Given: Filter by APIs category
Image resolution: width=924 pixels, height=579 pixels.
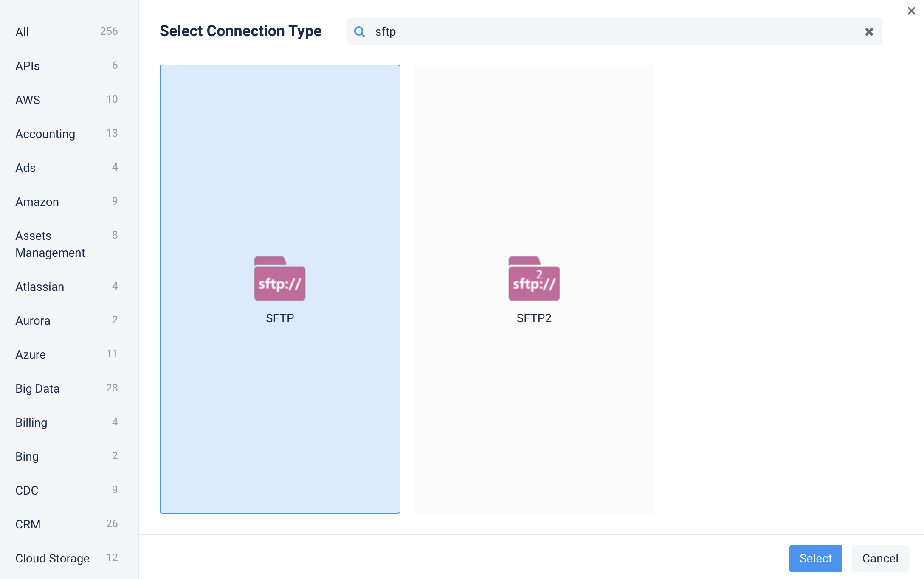Looking at the screenshot, I should point(28,66).
